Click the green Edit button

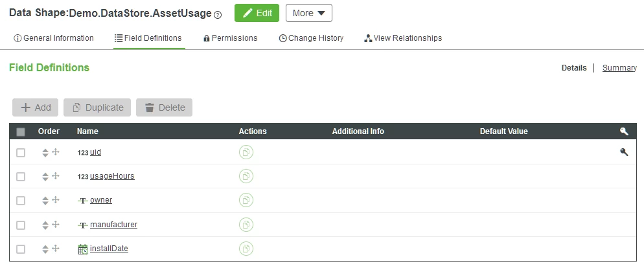(x=257, y=13)
